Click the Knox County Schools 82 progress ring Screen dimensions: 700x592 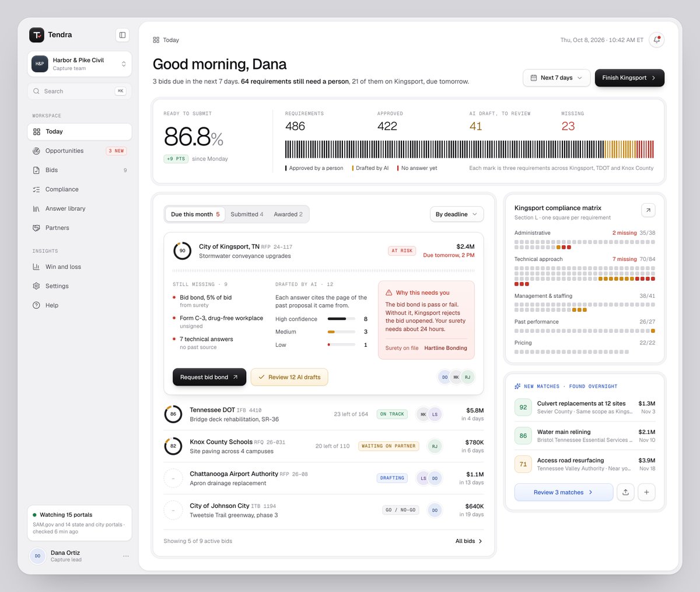[173, 446]
